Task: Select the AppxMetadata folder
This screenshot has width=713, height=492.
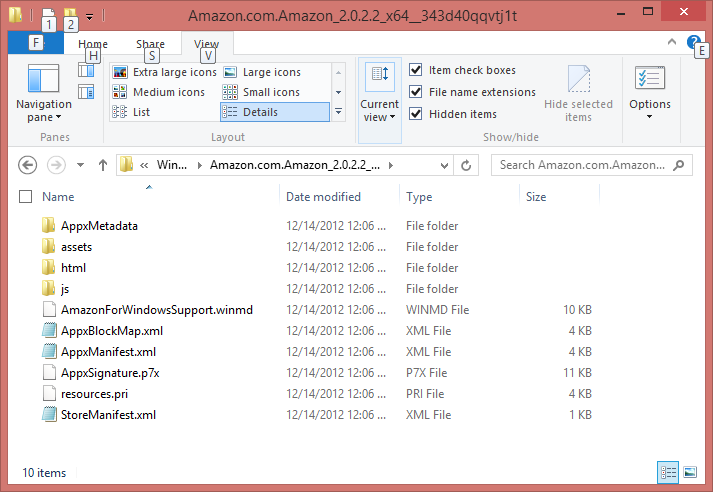Action: click(99, 226)
